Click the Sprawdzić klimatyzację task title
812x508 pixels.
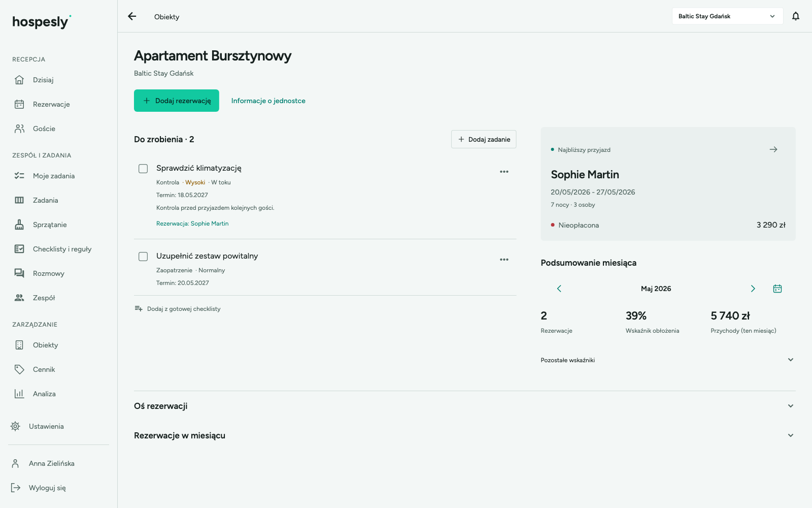(199, 168)
